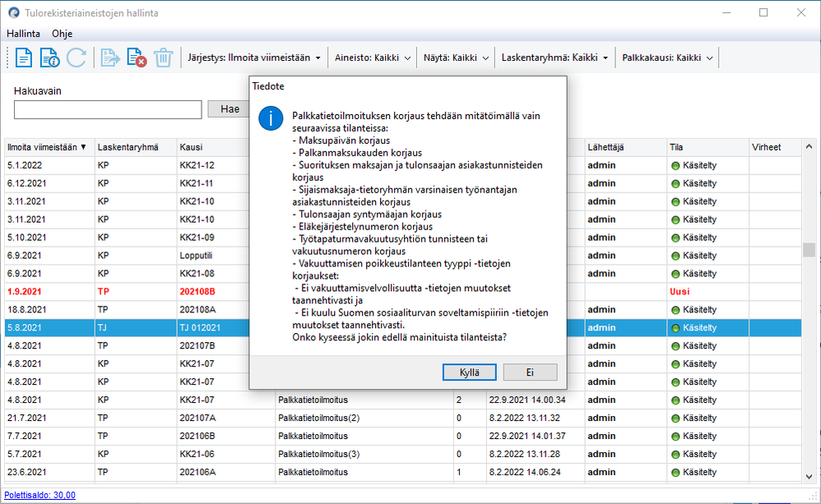Click Kyllä button in dialog

[x=469, y=372]
